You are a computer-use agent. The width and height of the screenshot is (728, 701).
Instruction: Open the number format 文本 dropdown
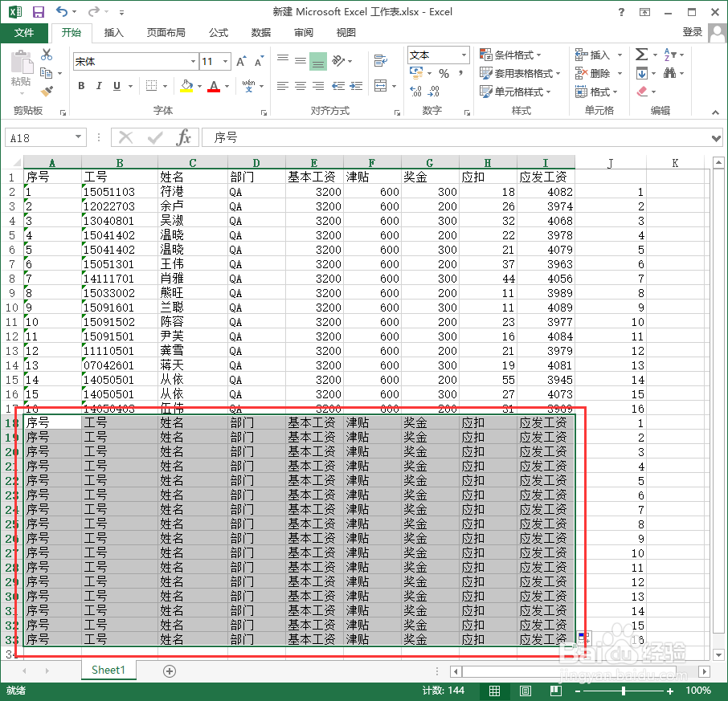click(464, 55)
